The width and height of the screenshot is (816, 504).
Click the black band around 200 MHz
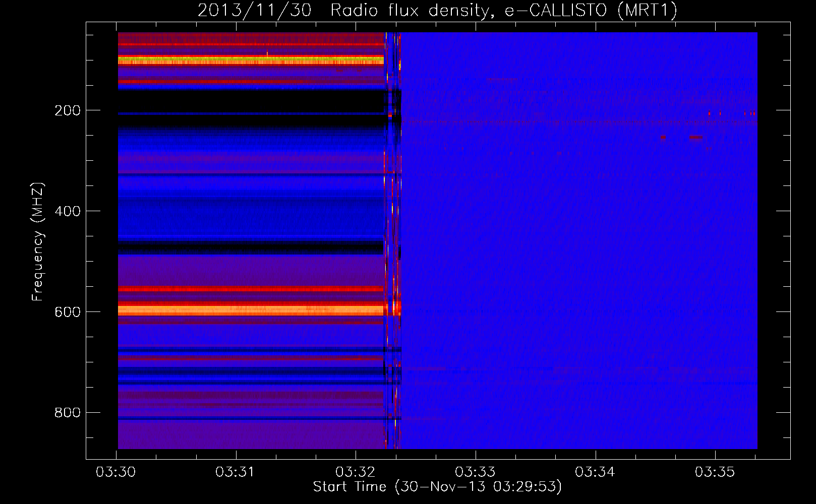[x=251, y=108]
